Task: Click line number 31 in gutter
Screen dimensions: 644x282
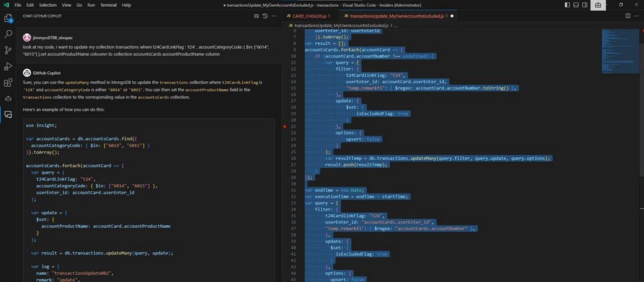Action: click(293, 190)
